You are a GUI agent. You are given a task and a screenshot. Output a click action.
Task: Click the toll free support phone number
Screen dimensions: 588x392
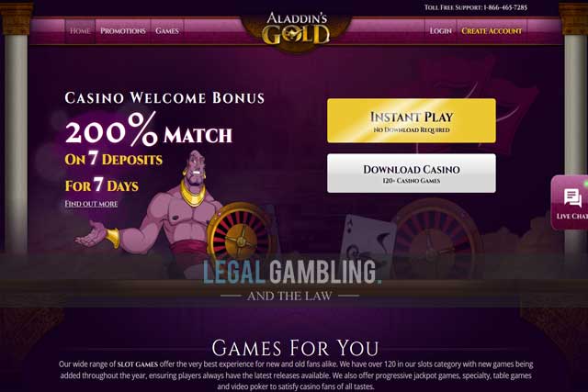(505, 7)
